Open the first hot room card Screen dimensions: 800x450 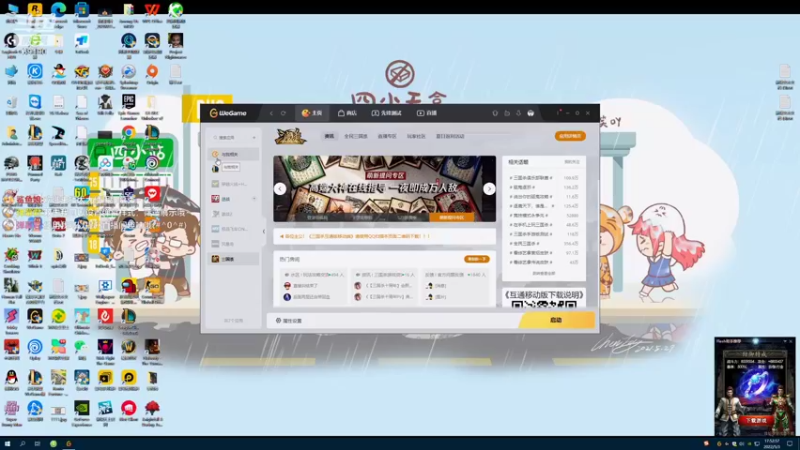(313, 286)
